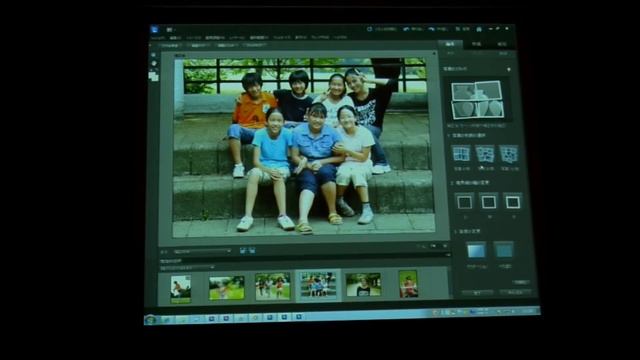Viewport: 640px width, 360px height.
Task: Apply the gradient background option
Action: (x=476, y=250)
